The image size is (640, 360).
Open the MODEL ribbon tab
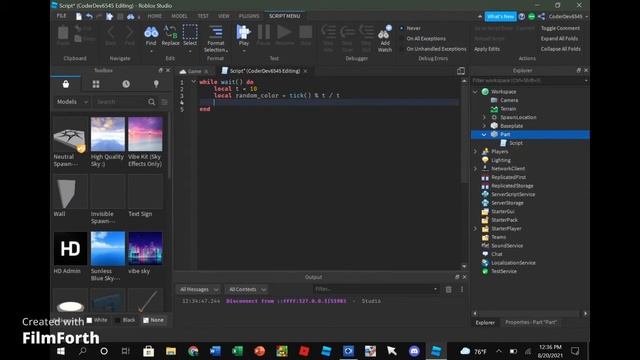(179, 16)
